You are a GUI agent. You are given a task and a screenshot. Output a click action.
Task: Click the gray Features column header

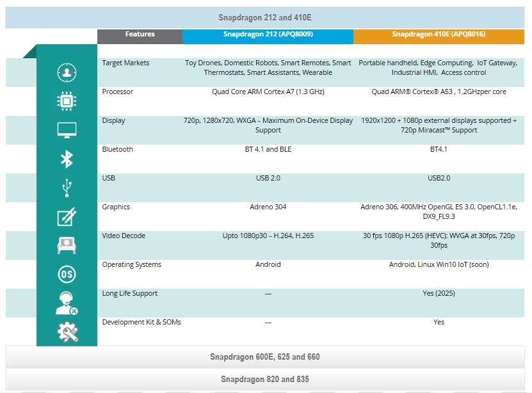(x=140, y=35)
